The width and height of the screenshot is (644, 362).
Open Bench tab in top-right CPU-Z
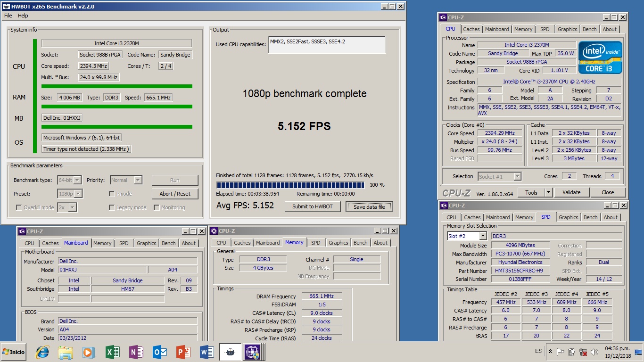pos(589,29)
